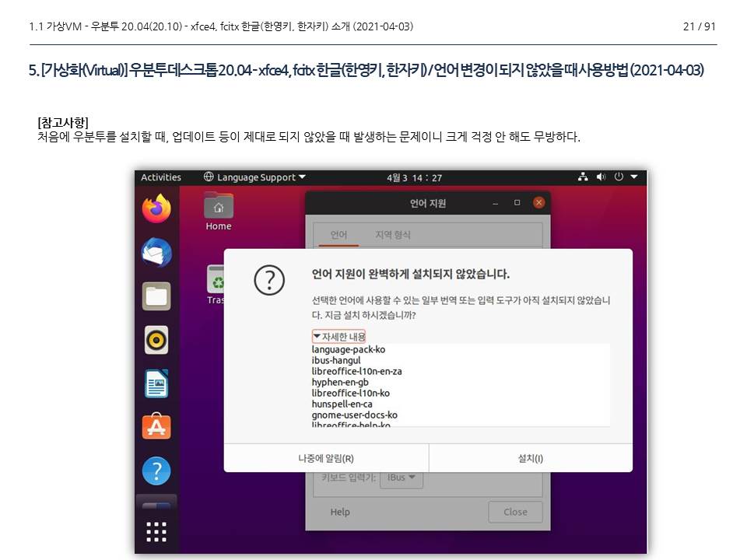Viewport: 747px width, 560px height.
Task: Click the 언어 지원 window title
Action: click(x=428, y=203)
